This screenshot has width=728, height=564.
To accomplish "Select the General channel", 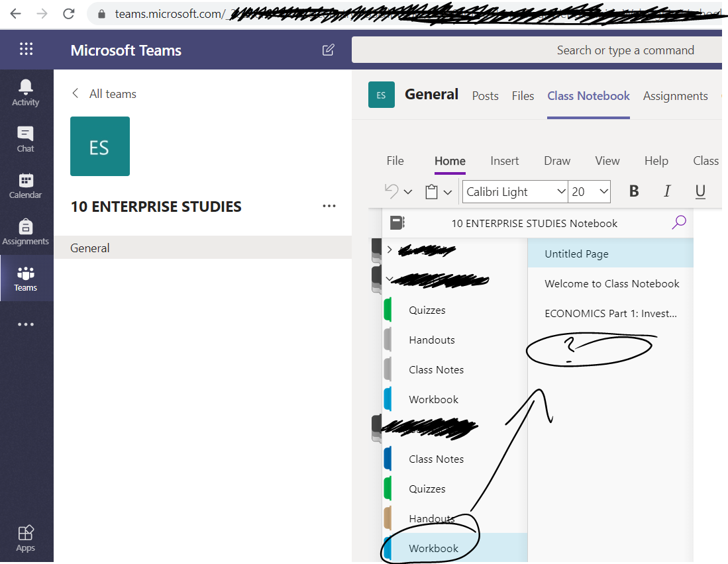I will 203,248.
